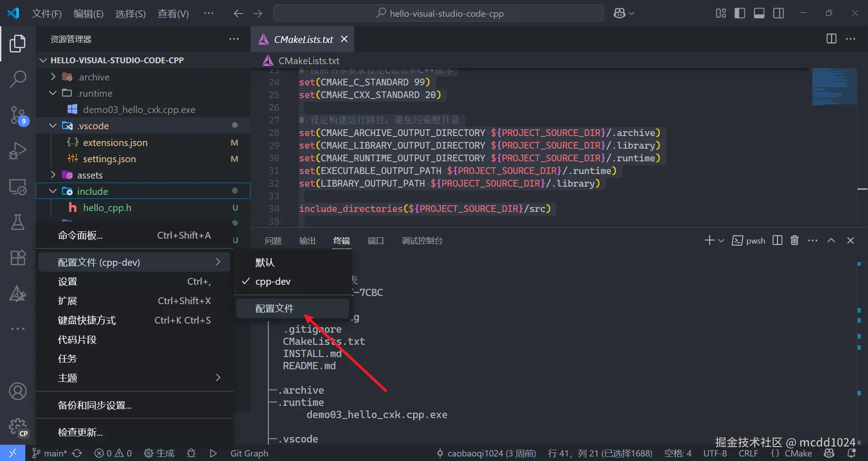Open 设置 from the manage menu
The image size is (868, 461).
tap(135, 282)
